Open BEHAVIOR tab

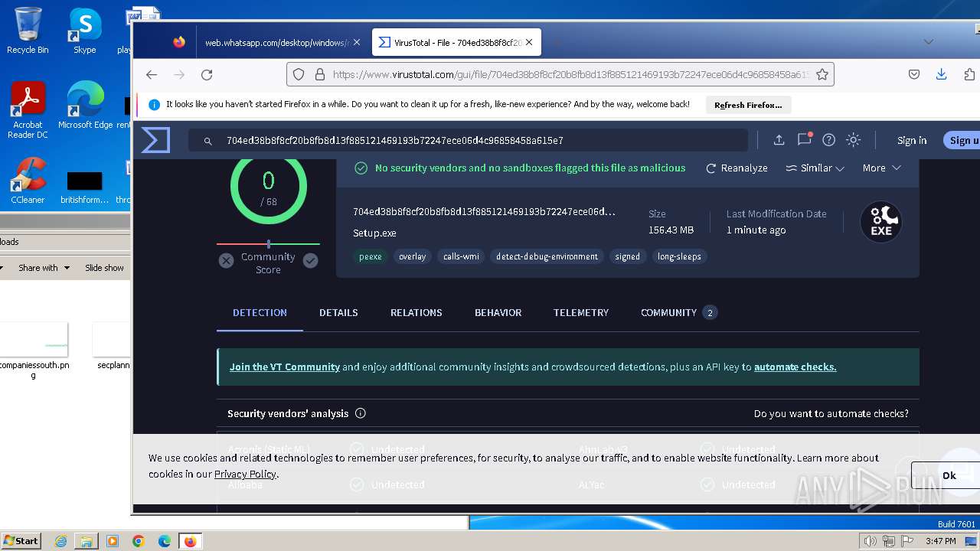tap(498, 312)
